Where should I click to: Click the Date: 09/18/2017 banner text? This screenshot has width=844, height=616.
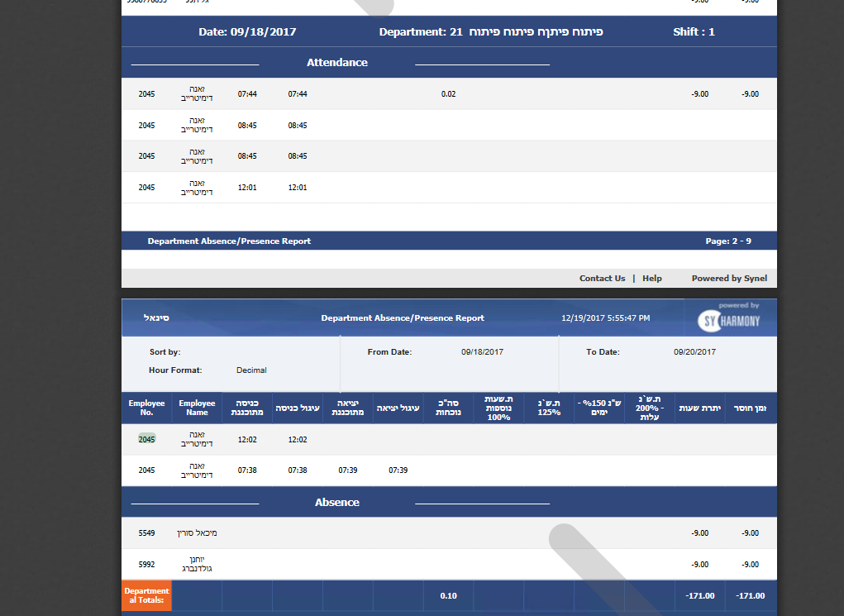(247, 31)
